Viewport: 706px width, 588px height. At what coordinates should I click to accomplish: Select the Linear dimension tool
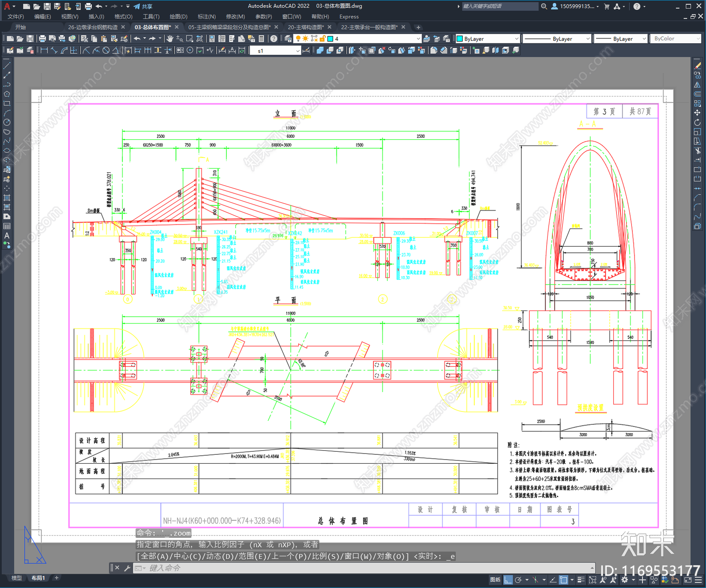(x=44, y=50)
